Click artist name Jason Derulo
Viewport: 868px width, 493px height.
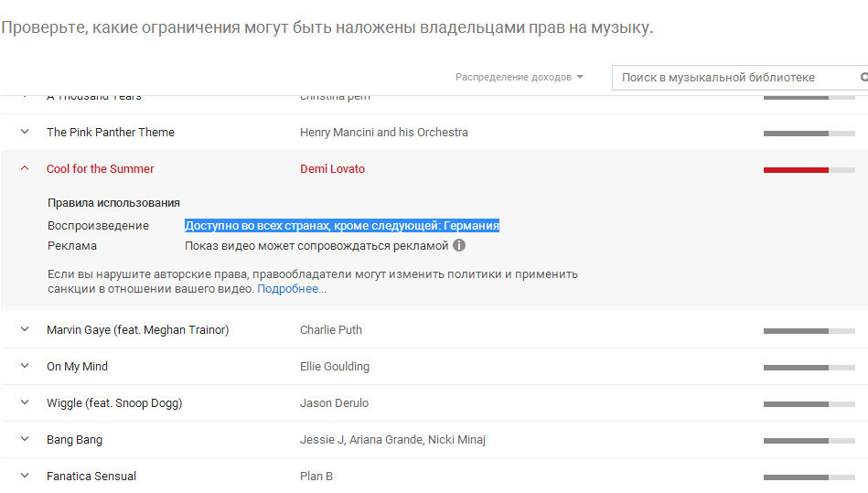334,402
